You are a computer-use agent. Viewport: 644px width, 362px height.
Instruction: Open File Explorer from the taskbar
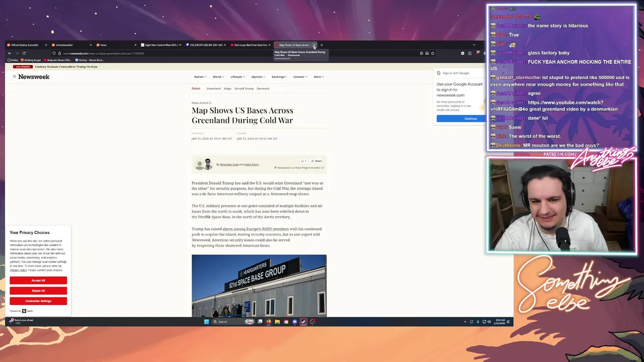[x=277, y=322]
